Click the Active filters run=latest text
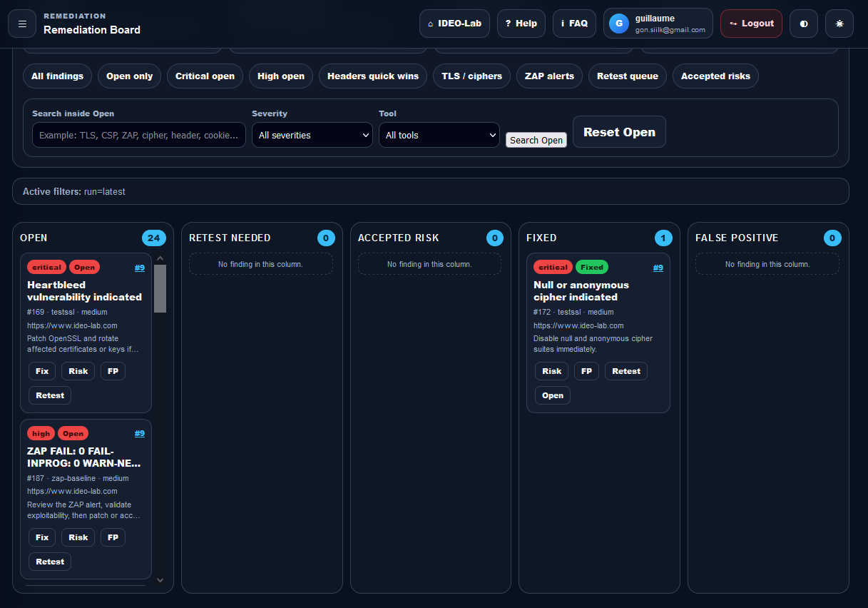This screenshot has height=608, width=868. [74, 191]
